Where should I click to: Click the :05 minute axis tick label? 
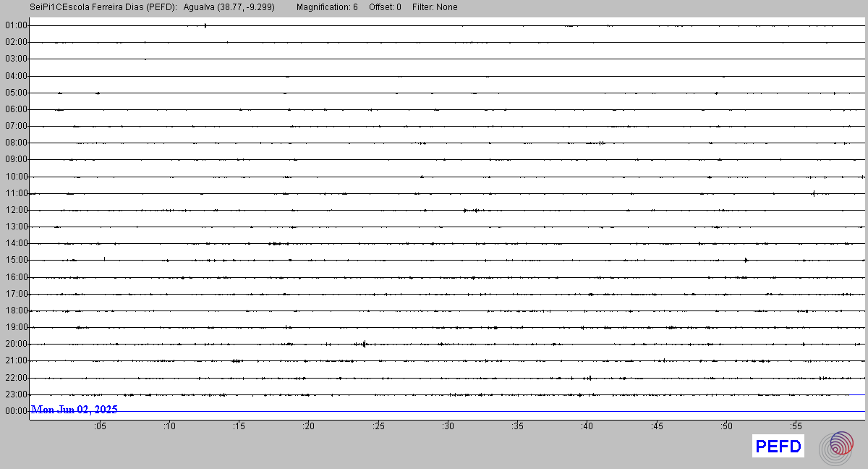[100, 426]
